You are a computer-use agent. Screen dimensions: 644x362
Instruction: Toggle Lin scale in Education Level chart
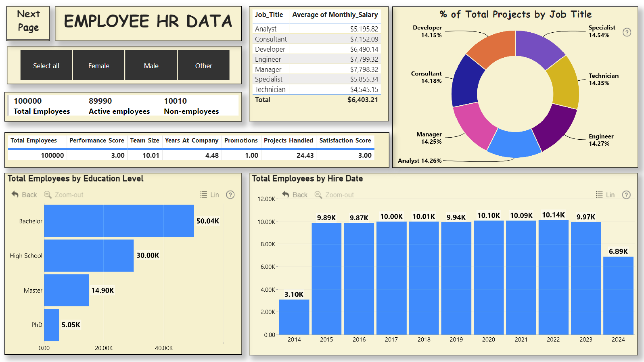pos(210,195)
